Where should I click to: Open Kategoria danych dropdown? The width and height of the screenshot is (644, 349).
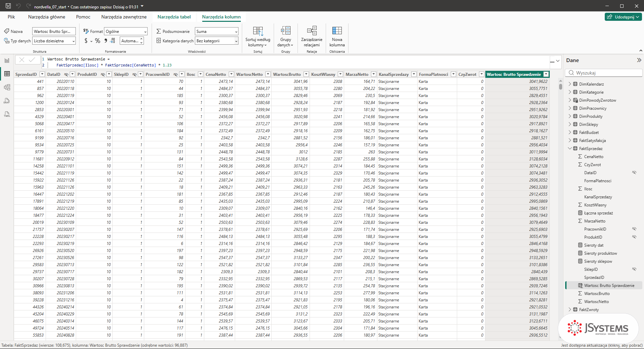[217, 41]
